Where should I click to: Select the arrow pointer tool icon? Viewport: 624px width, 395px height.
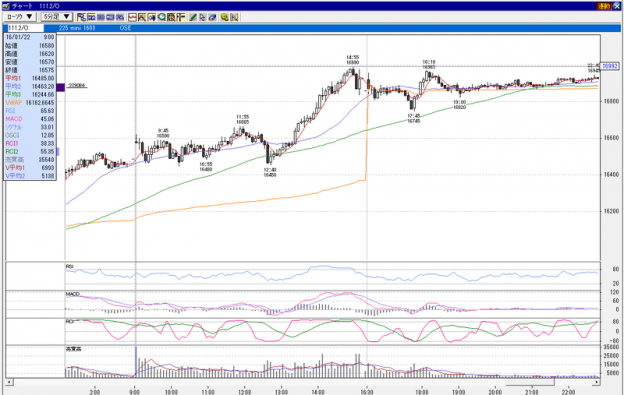coord(202,17)
